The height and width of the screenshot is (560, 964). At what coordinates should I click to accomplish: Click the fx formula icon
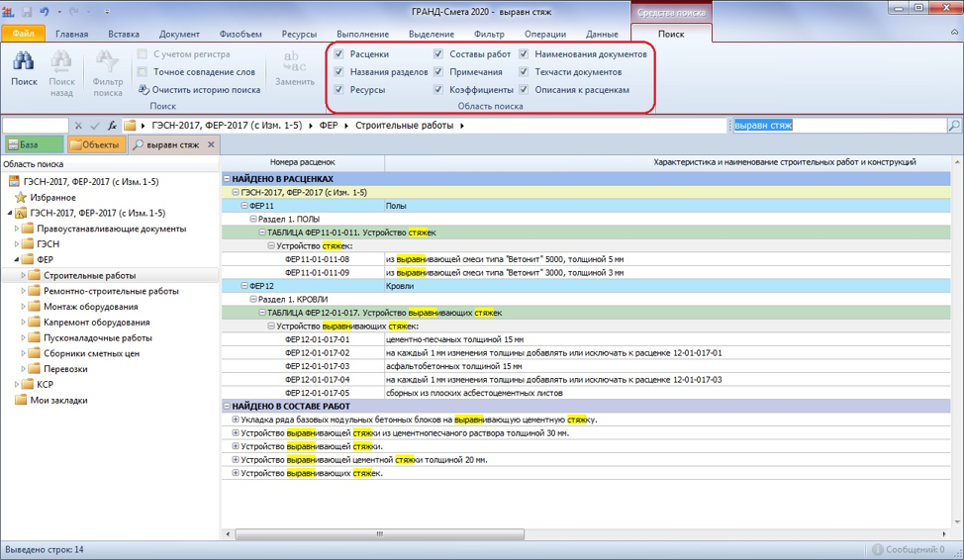tap(113, 126)
